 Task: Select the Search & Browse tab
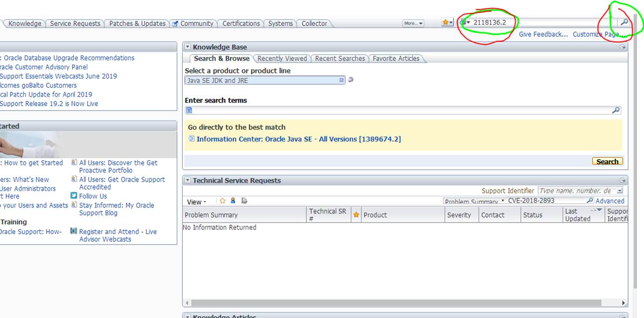pyautogui.click(x=221, y=59)
